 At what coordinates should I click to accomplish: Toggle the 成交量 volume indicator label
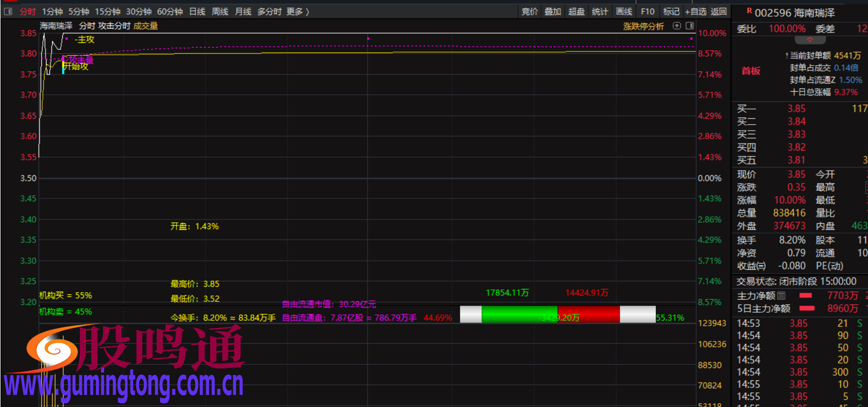[145, 26]
